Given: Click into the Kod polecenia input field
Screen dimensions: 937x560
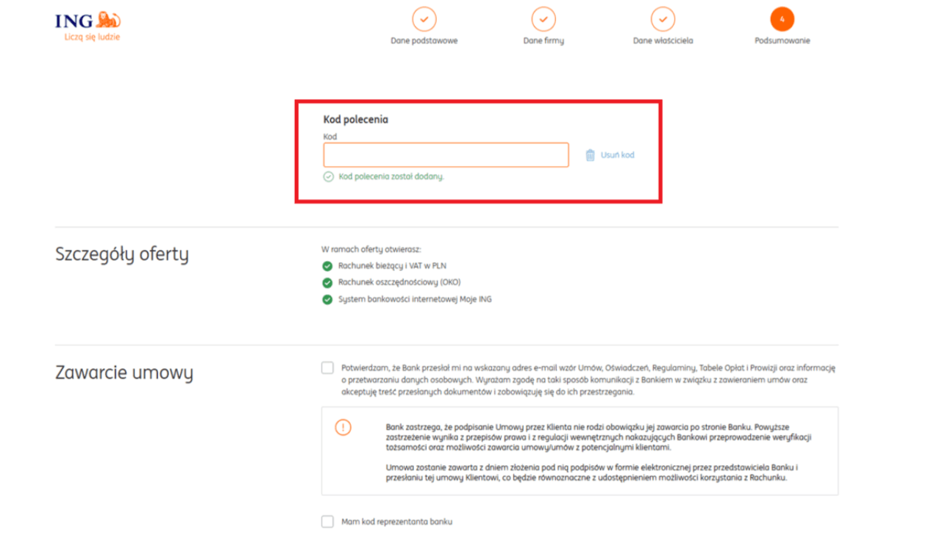Looking at the screenshot, I should (446, 155).
